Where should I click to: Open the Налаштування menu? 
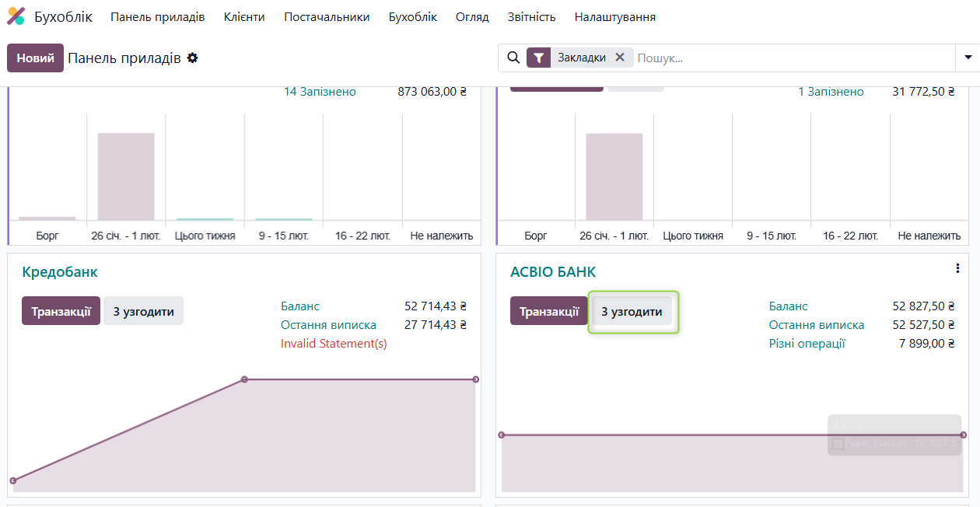[x=615, y=16]
